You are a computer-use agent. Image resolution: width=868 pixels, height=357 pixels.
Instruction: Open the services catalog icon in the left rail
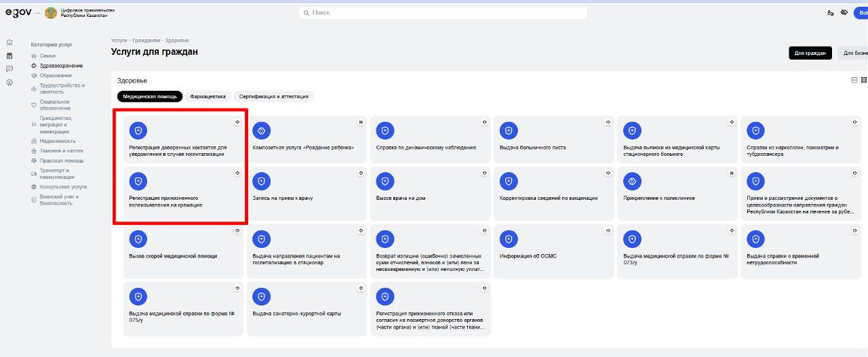9,56
